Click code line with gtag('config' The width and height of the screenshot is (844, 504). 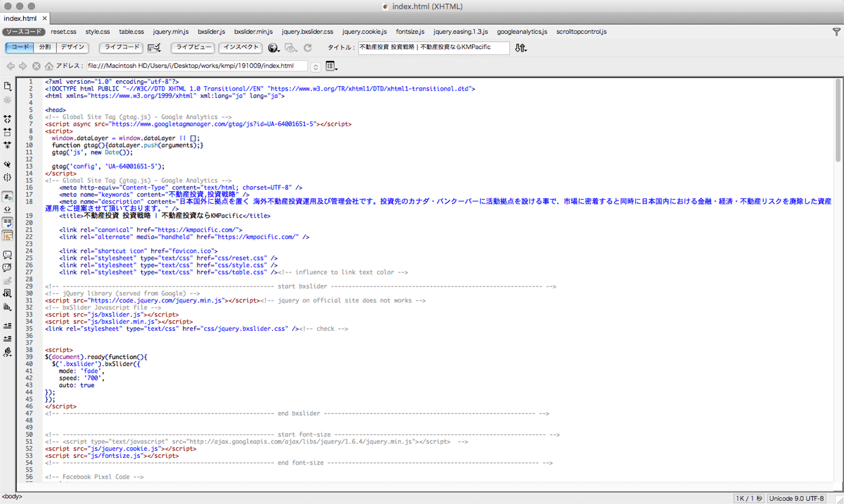(108, 166)
